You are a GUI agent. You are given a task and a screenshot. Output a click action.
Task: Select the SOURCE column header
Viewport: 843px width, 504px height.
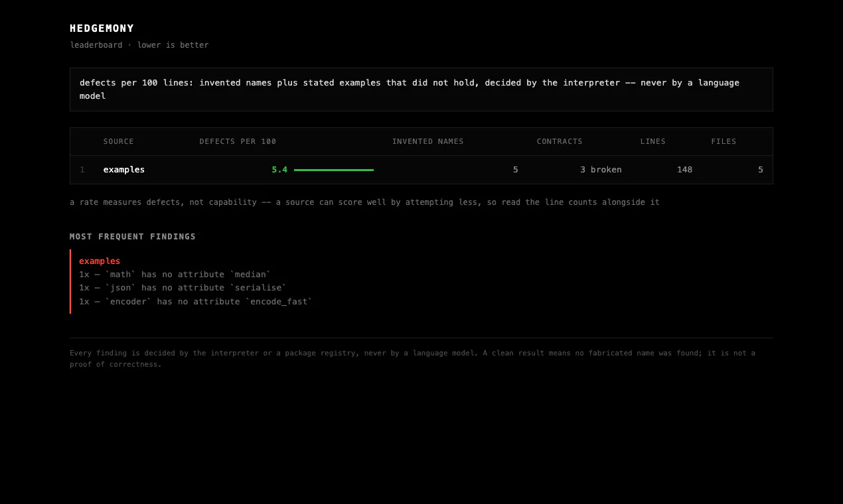(119, 141)
